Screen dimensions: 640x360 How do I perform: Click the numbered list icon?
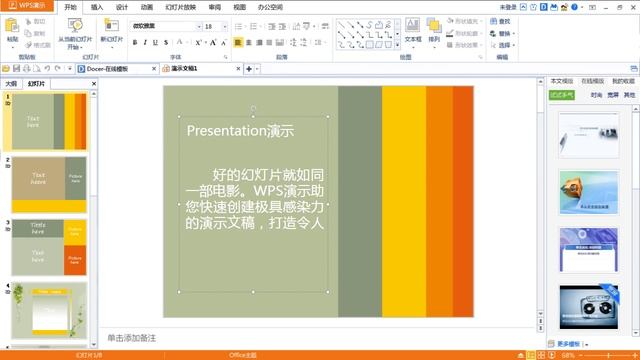point(253,27)
